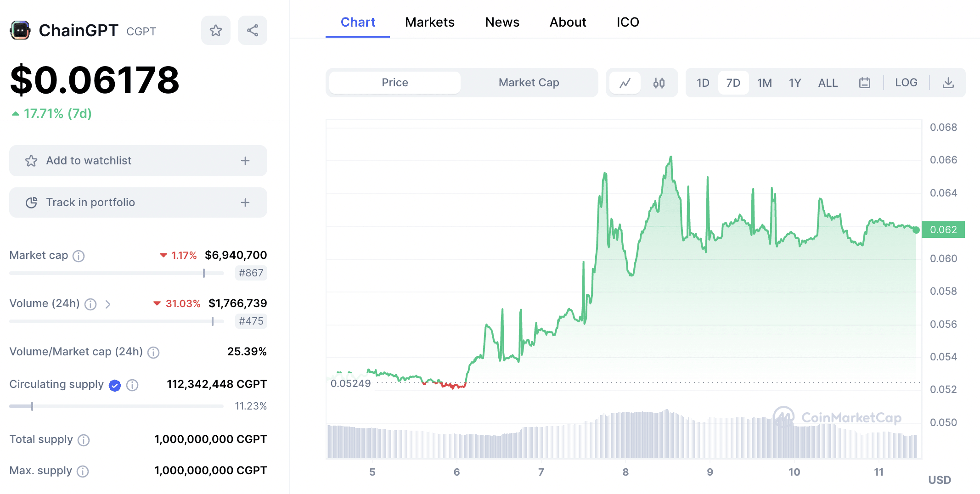Click the CGPT ticker symbol text
Screen dimensions: 980x494
pyautogui.click(x=141, y=32)
